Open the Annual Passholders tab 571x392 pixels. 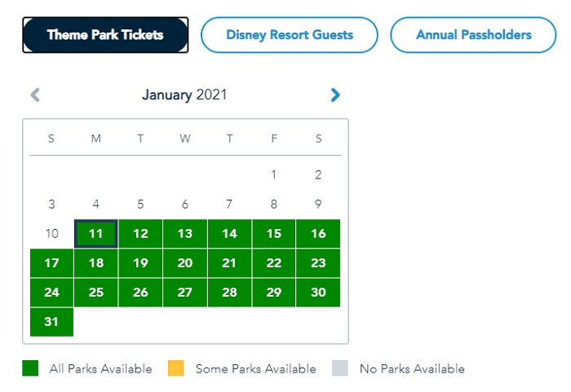point(473,35)
